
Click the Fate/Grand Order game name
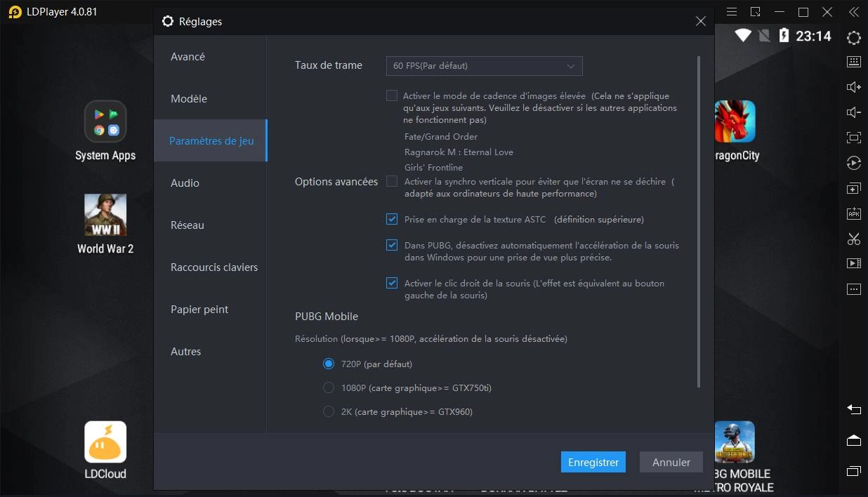pos(441,136)
